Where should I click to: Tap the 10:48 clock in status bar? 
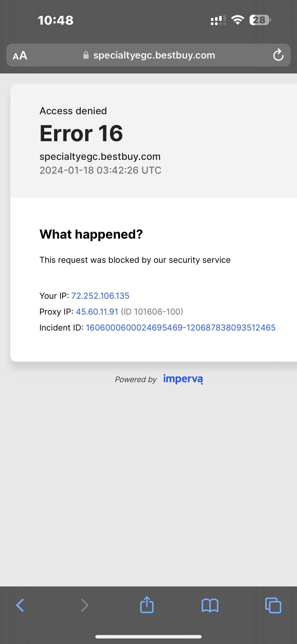[x=55, y=20]
